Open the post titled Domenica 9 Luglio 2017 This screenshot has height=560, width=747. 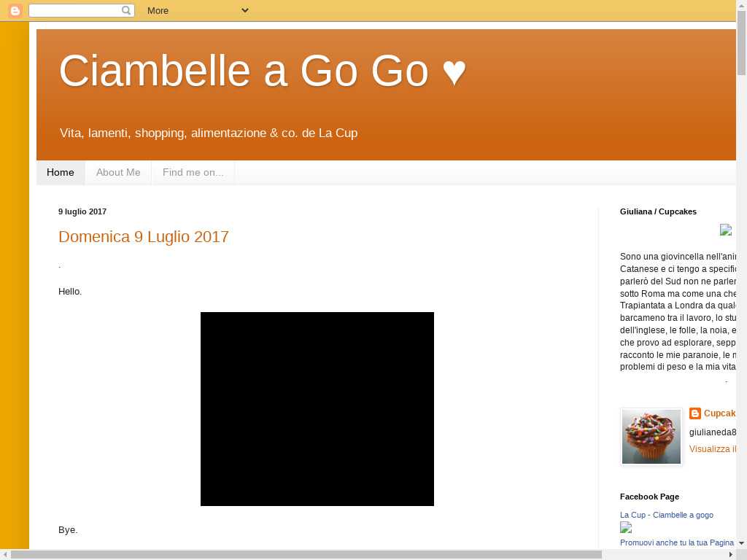pyautogui.click(x=144, y=237)
